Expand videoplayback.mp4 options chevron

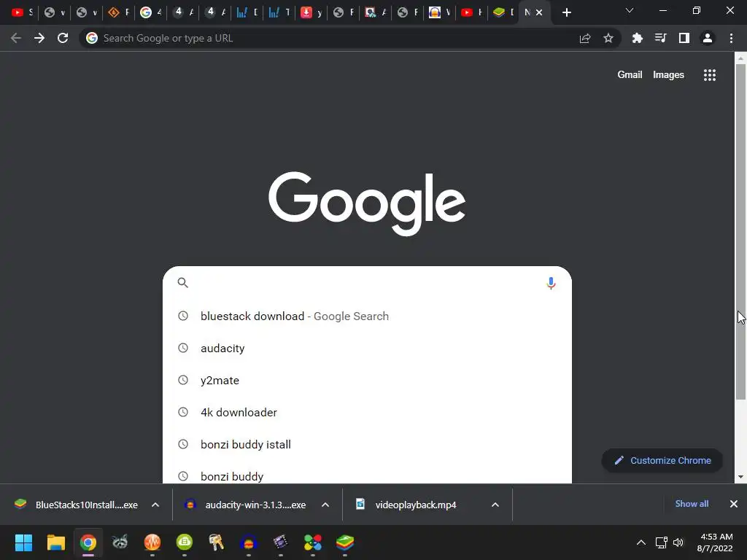point(495,505)
